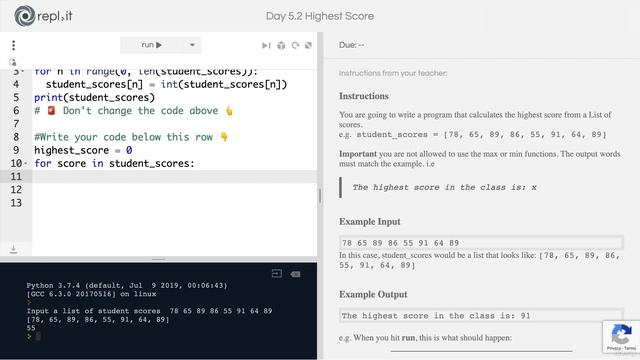Clear the console with the eraser icon
Screen dimensions: 640x360
296,274
